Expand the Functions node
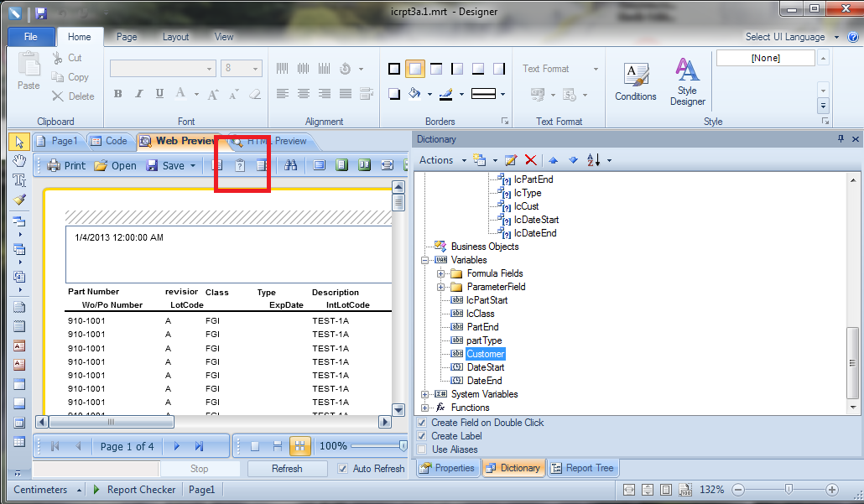Image resolution: width=864 pixels, height=504 pixels. pos(424,408)
